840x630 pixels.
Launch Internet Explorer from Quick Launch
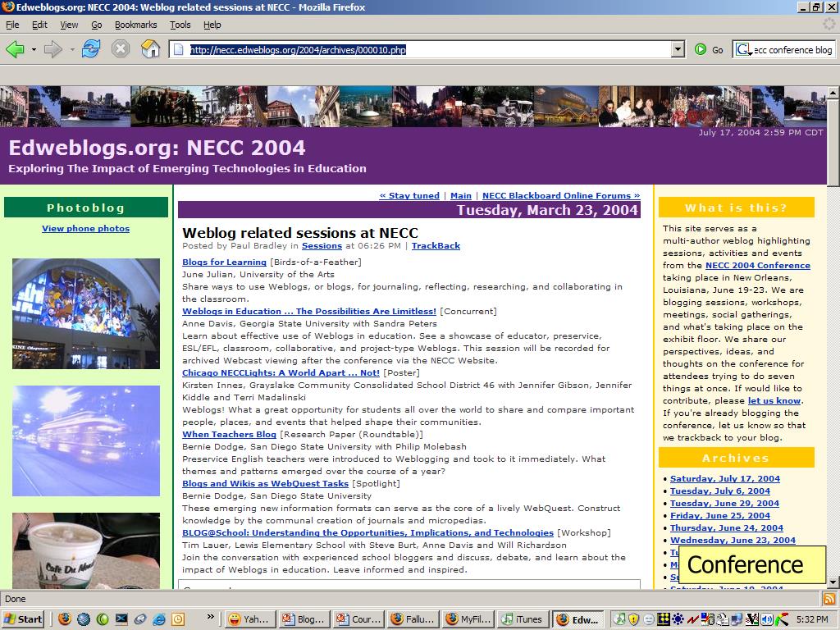coord(159,619)
